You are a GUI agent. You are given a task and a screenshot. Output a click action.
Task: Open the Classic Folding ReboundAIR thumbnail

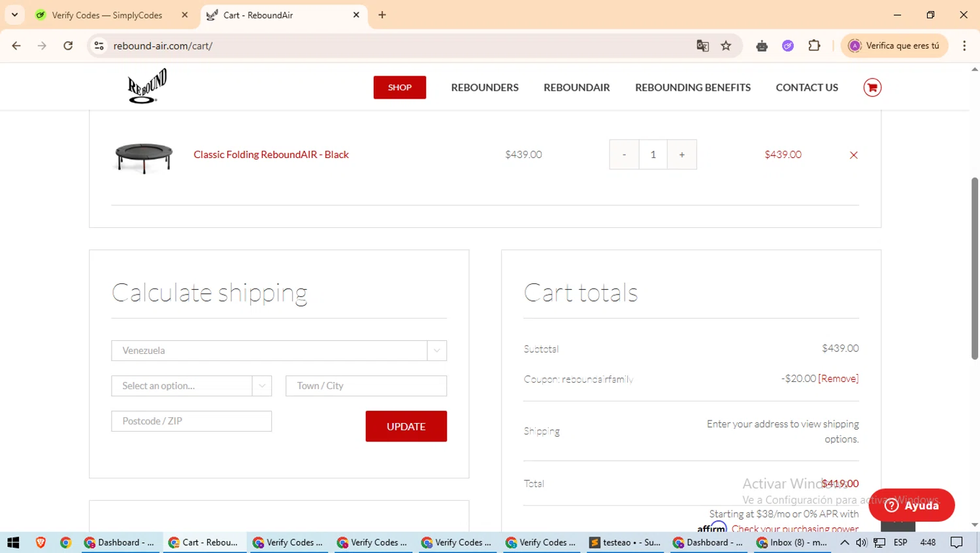click(144, 157)
